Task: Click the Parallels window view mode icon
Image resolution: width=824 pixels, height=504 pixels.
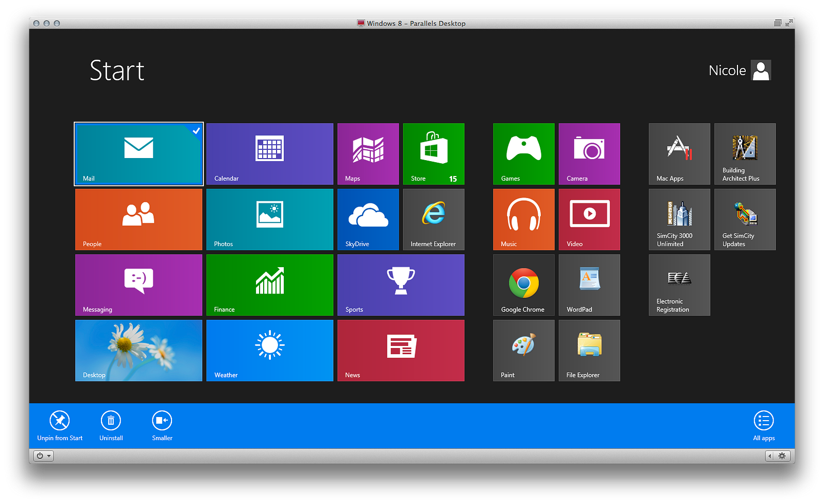Action: 778,23
